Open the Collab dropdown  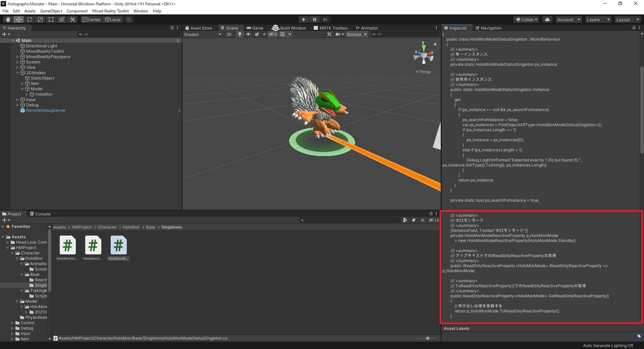pos(526,19)
